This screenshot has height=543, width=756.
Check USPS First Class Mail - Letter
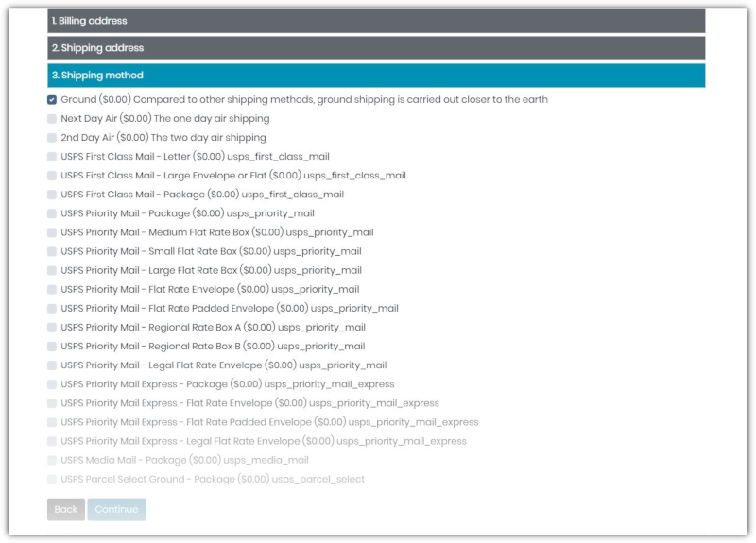coord(52,157)
